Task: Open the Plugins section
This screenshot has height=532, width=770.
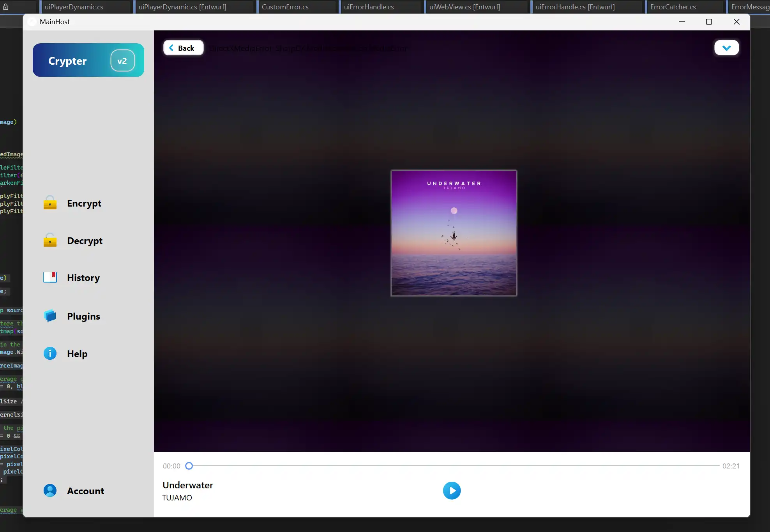Action: tap(83, 316)
